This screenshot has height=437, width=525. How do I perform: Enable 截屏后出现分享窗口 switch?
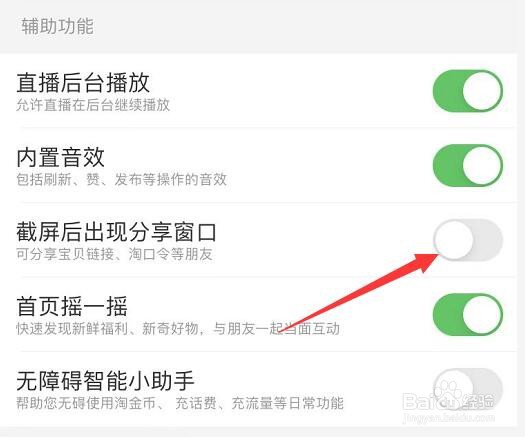tap(468, 240)
